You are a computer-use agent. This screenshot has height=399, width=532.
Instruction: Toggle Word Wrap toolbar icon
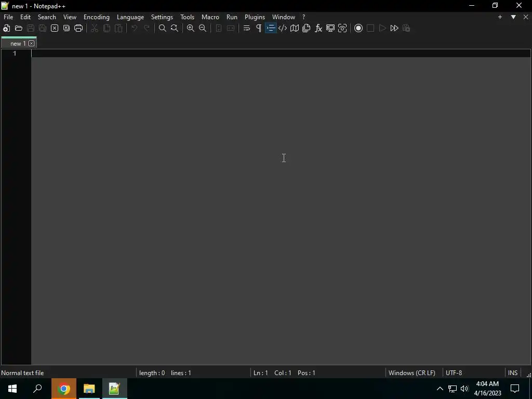pyautogui.click(x=247, y=28)
